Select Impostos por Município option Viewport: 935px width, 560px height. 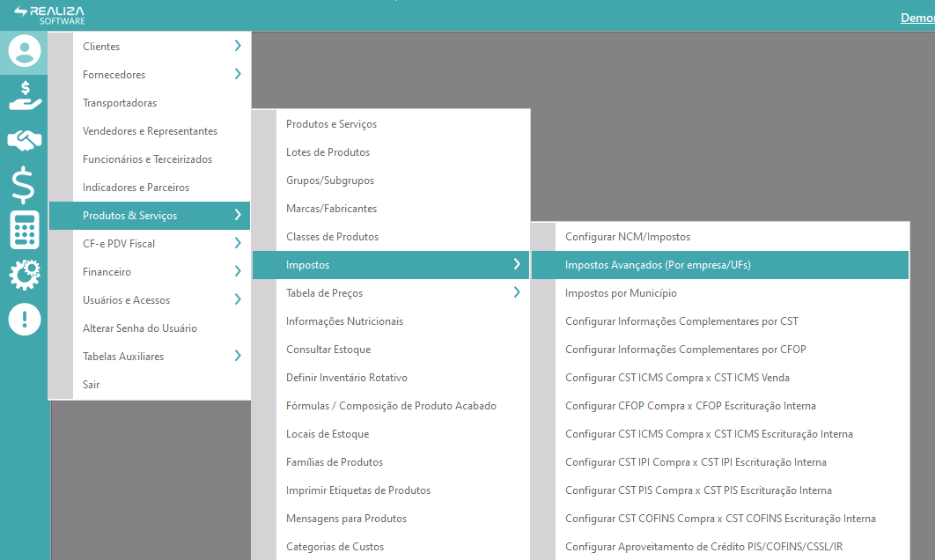point(621,293)
